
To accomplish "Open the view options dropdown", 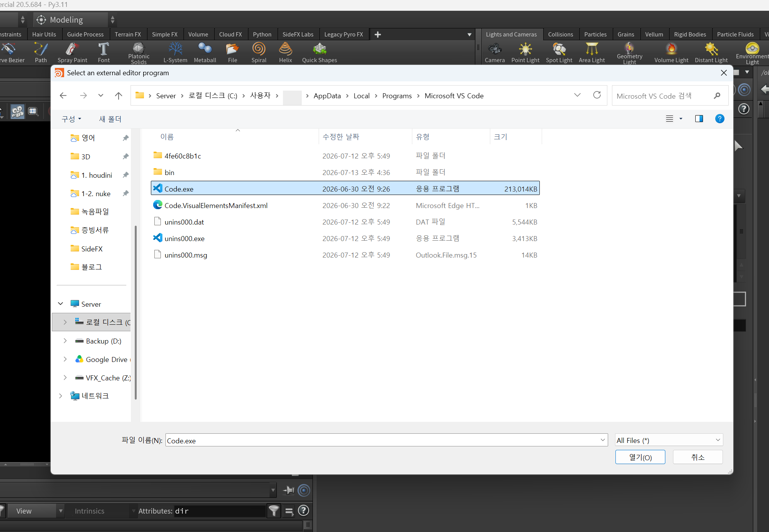I will 681,119.
